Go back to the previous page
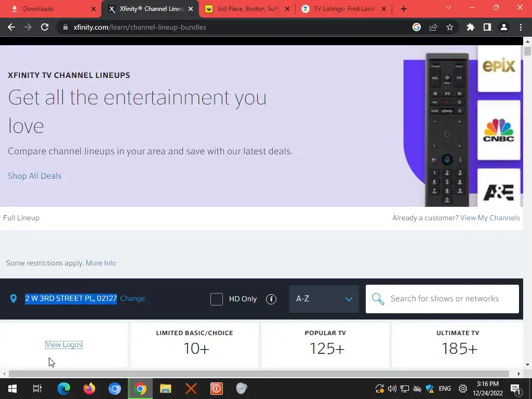The width and height of the screenshot is (532, 399). point(11,27)
